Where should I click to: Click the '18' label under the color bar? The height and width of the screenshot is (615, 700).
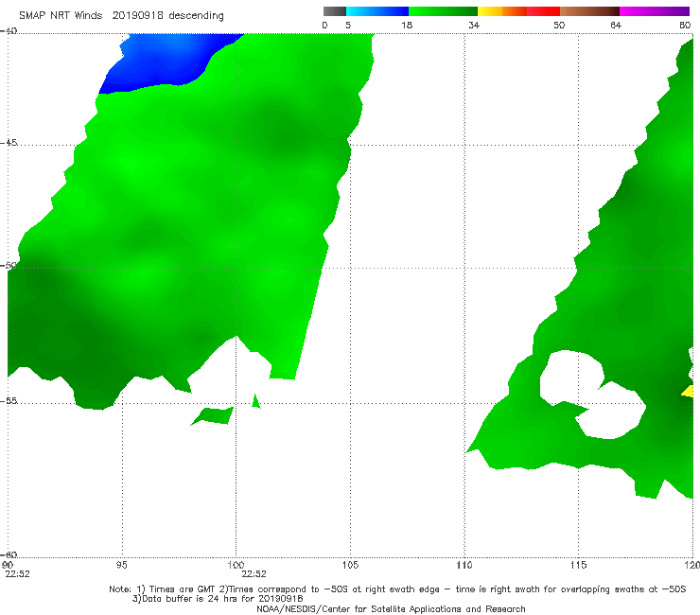407,25
